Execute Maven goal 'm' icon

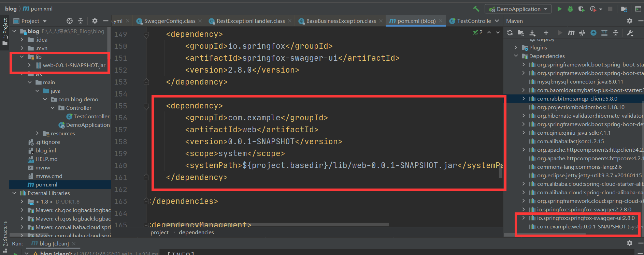pos(571,33)
